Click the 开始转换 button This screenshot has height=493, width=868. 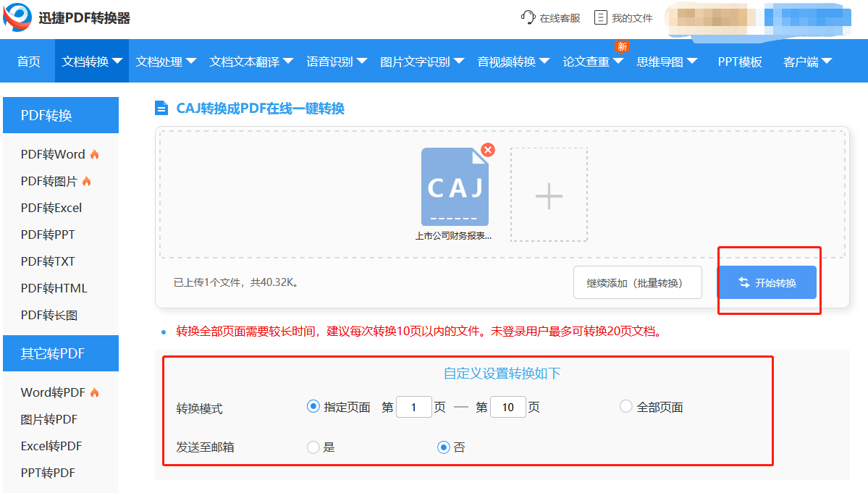click(767, 282)
